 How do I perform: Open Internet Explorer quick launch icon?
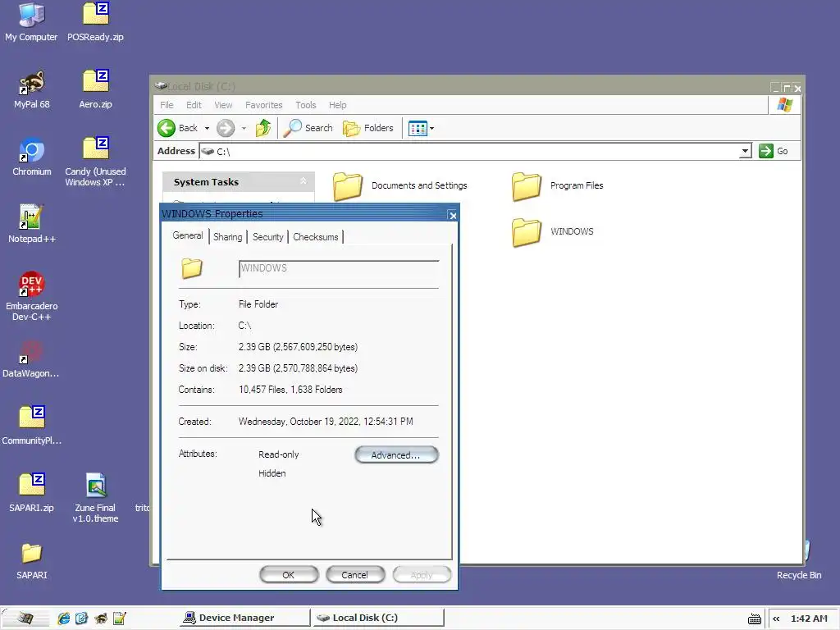tap(64, 619)
